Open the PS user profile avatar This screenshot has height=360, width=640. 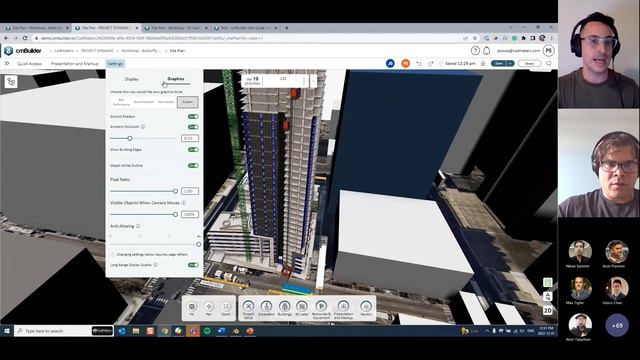pos(548,51)
